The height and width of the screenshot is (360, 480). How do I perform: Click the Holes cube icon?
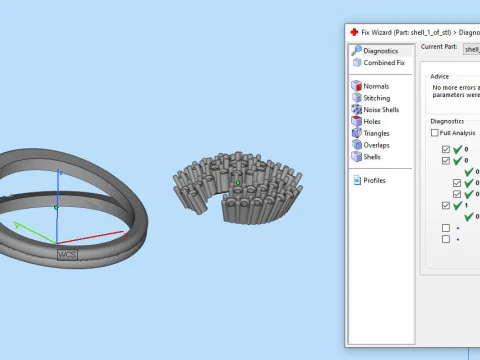[357, 121]
